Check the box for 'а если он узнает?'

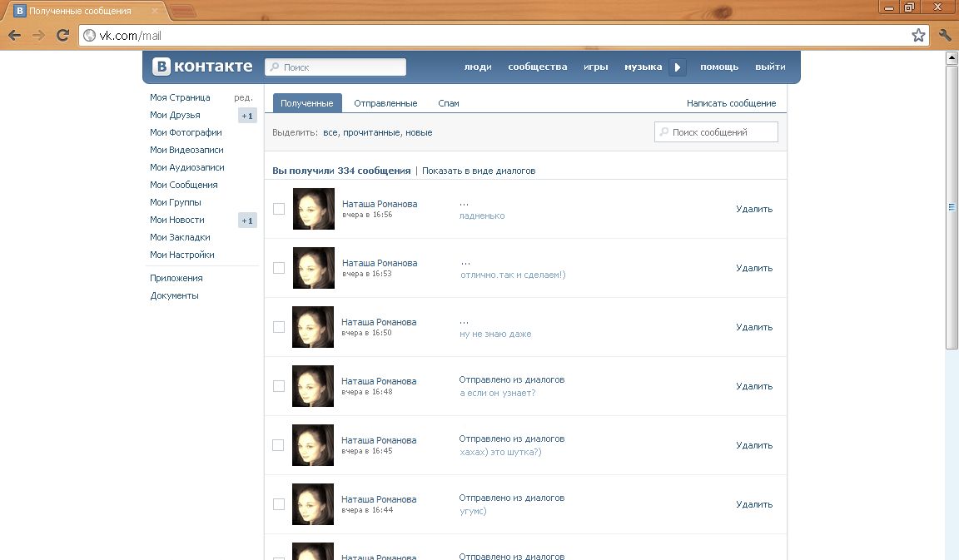[279, 386]
